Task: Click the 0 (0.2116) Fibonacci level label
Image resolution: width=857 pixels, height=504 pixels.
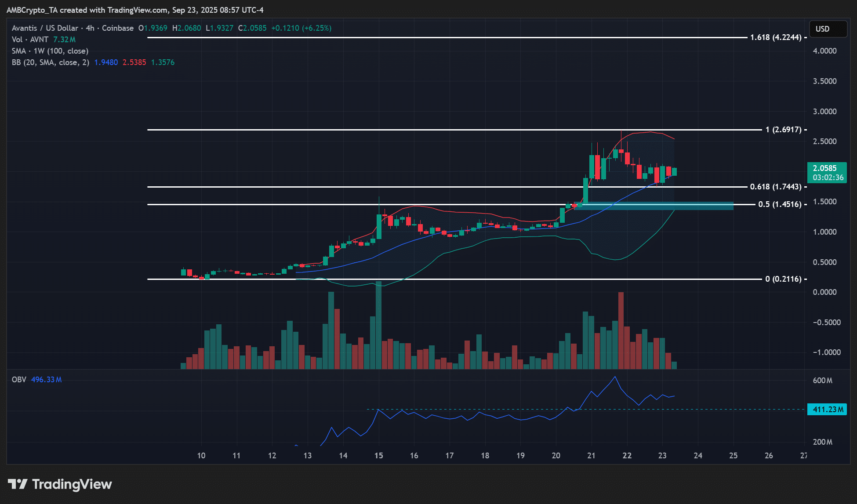Action: [783, 279]
